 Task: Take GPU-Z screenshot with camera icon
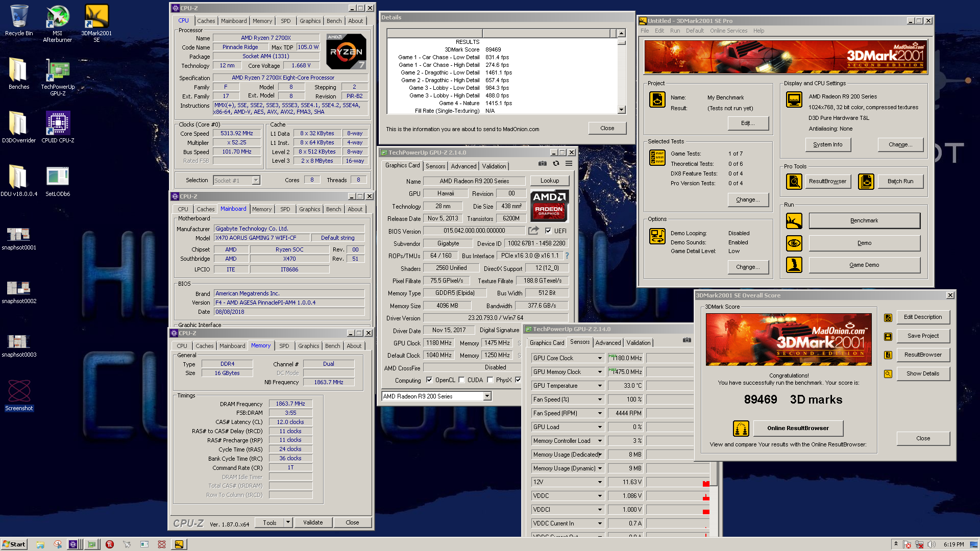click(x=542, y=164)
